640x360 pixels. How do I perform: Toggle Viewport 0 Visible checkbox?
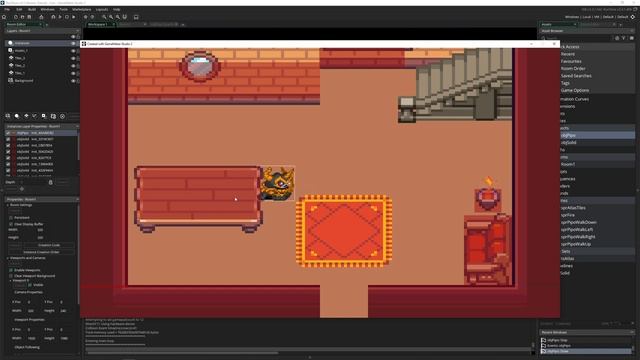tap(30, 285)
